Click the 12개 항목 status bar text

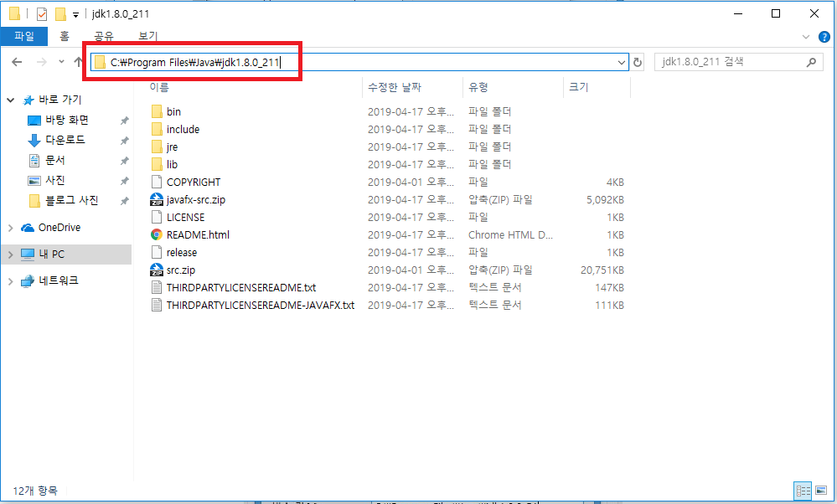[35, 491]
